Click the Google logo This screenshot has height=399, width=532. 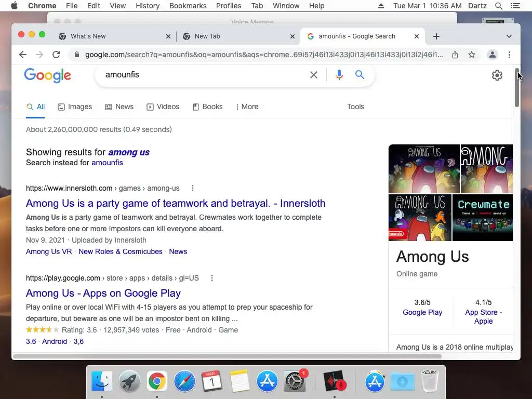pos(47,75)
